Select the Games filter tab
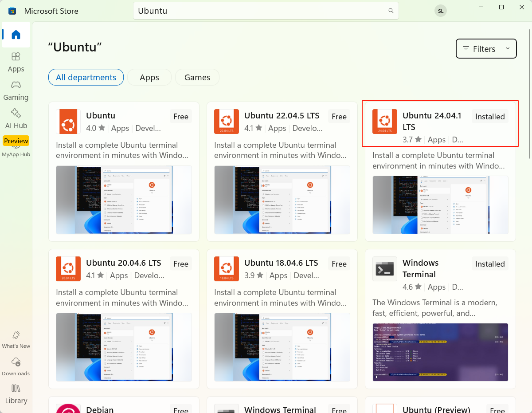 197,77
